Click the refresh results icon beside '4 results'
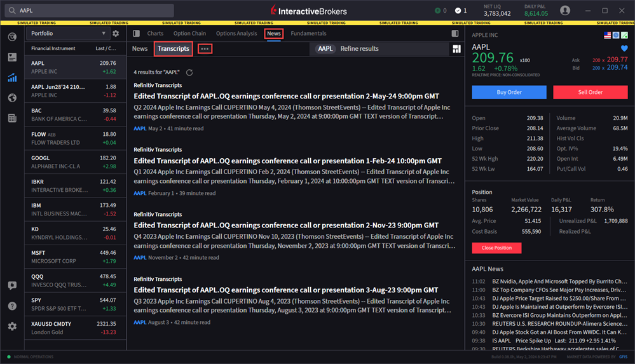 tap(189, 73)
